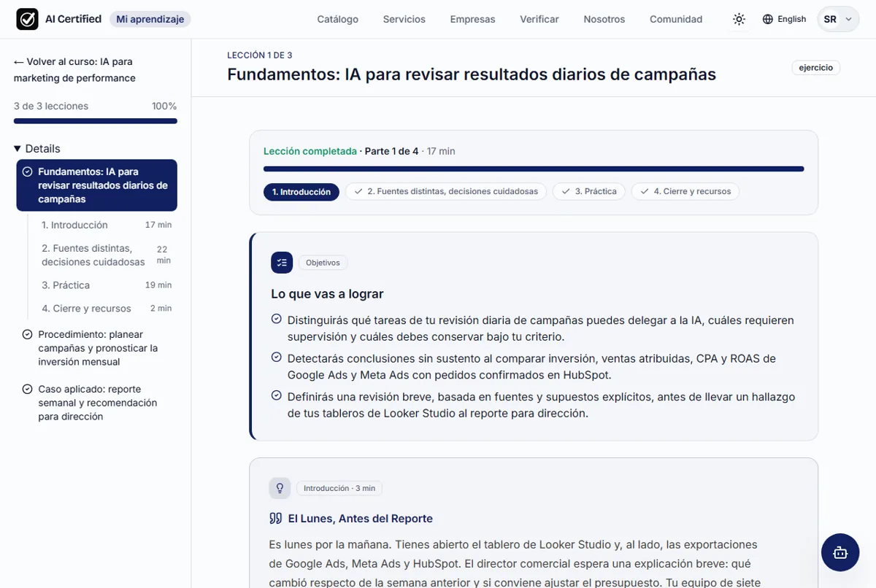Collapse the Details disclosure triangle
876x588 pixels.
(x=18, y=149)
